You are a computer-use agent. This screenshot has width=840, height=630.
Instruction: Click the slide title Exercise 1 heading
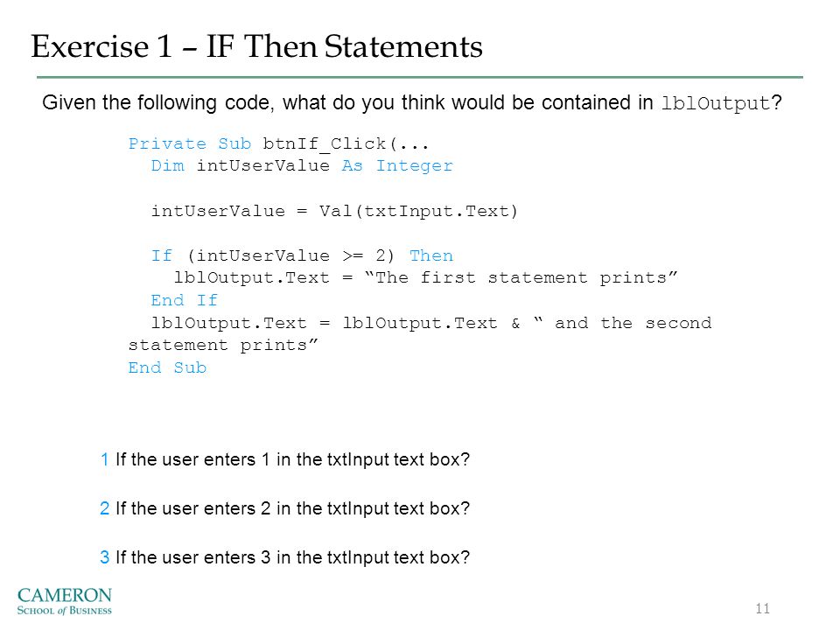click(256, 46)
